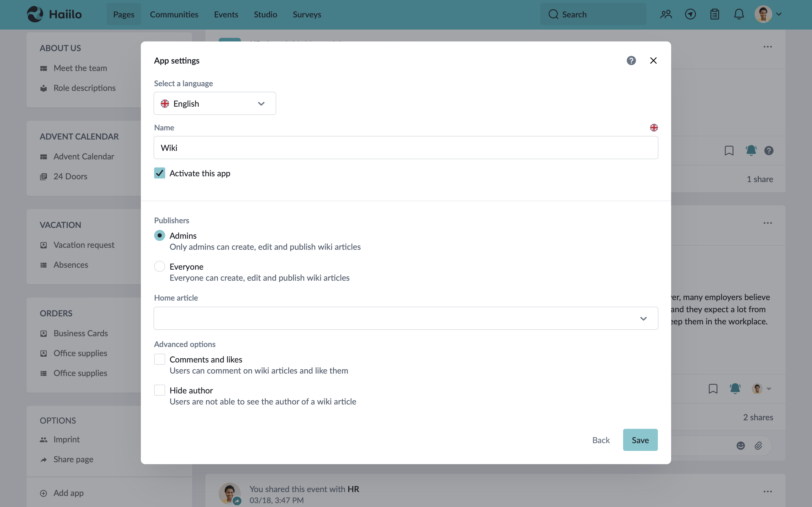Click the question mark icon on first post

coord(768,151)
